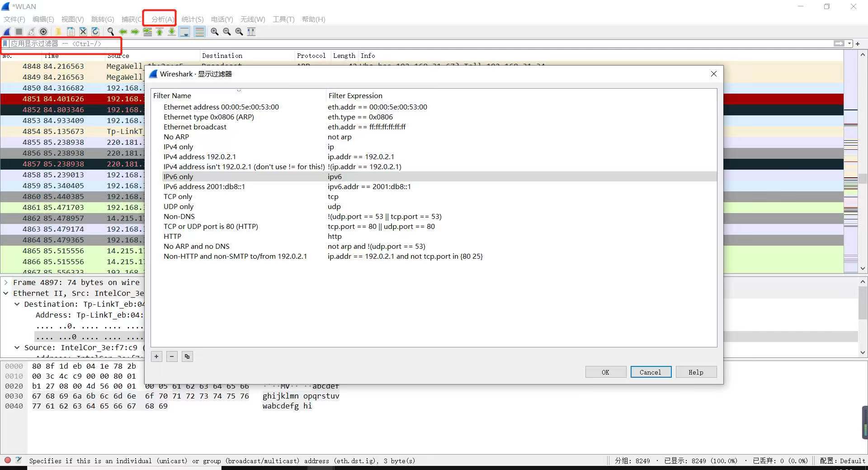Reset text to normal size
The image size is (868, 470).
(x=239, y=32)
